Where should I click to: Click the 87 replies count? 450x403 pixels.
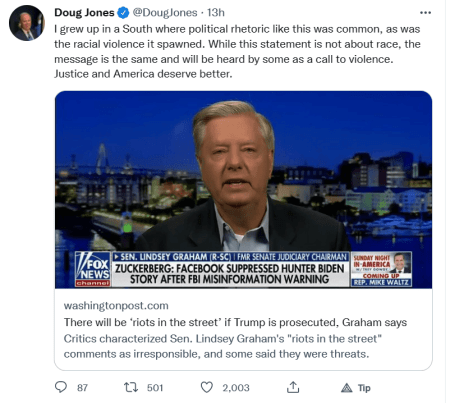(x=82, y=388)
